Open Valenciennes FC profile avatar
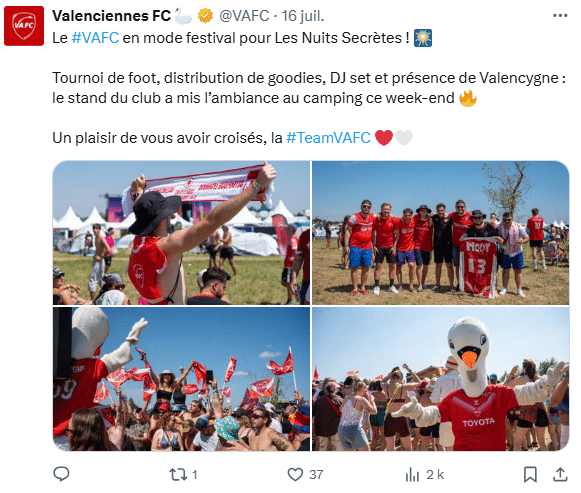This screenshot has height=493, width=581. pos(24,26)
